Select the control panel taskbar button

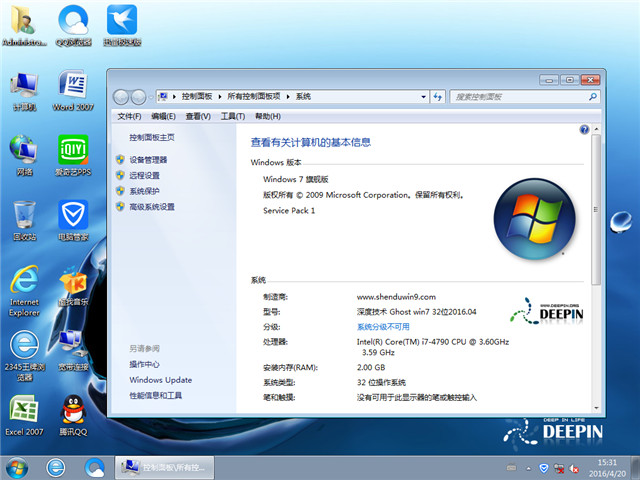164,468
